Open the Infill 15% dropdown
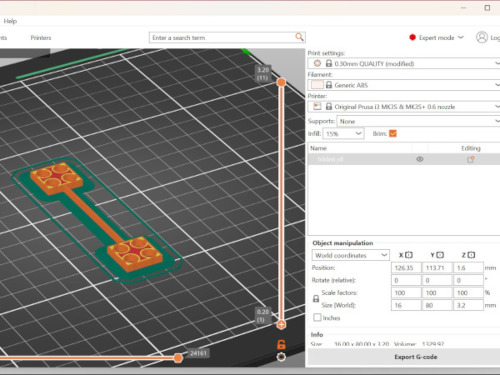Screen dimensions: 500x375 pyautogui.click(x=343, y=134)
